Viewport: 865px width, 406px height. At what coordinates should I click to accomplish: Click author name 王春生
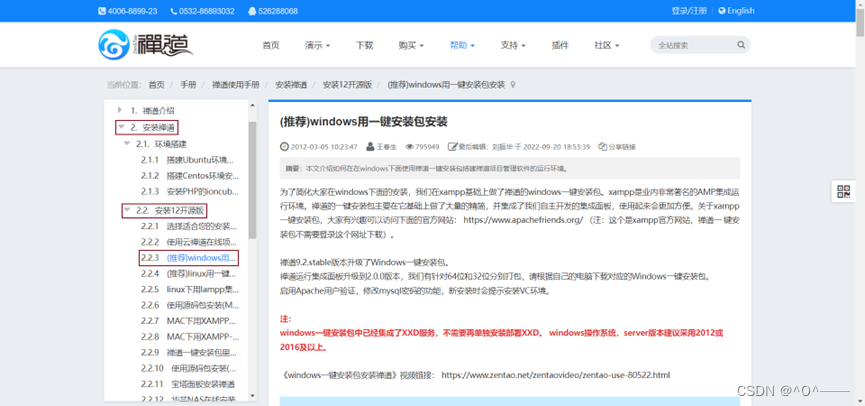click(388, 147)
